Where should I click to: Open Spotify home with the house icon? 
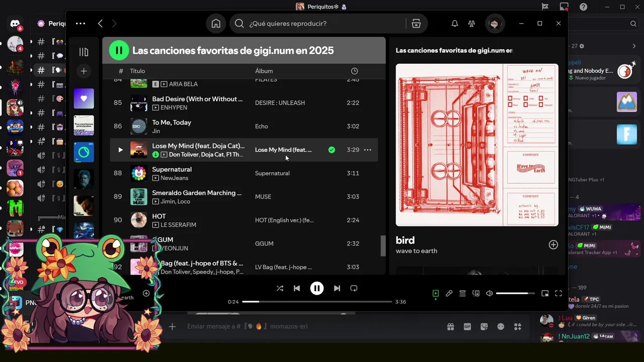click(x=216, y=24)
